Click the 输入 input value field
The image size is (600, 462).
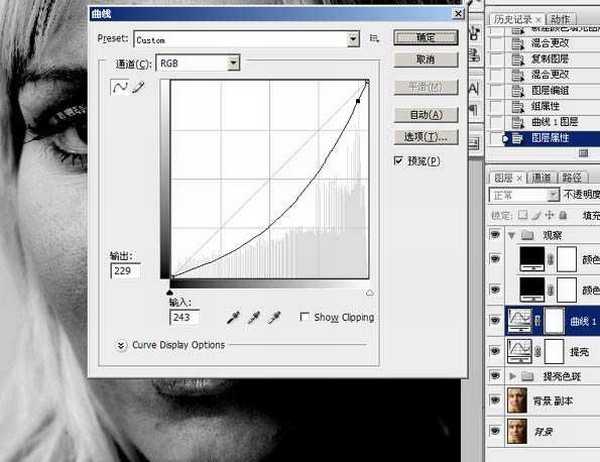pyautogui.click(x=183, y=317)
